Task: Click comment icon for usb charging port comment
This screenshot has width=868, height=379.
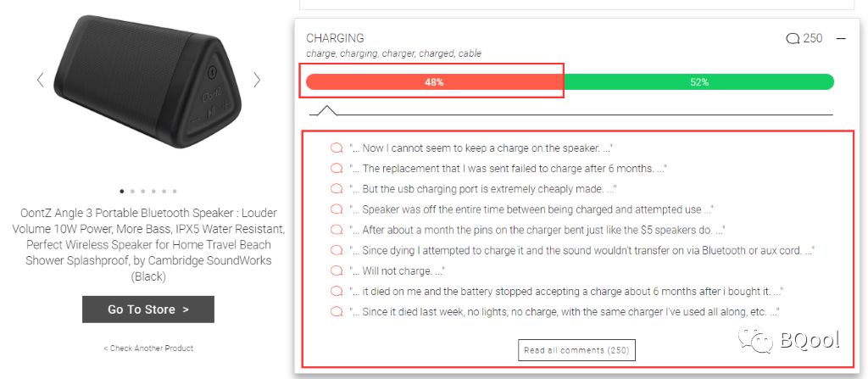Action: 337,189
